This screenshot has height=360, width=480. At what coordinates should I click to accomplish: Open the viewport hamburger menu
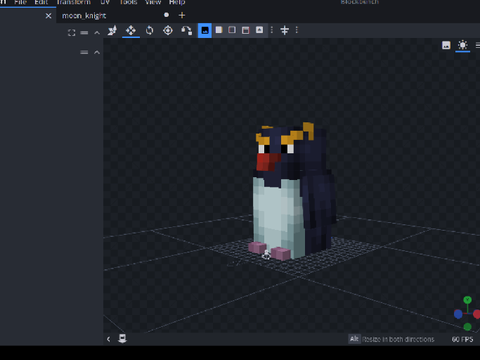point(478,45)
